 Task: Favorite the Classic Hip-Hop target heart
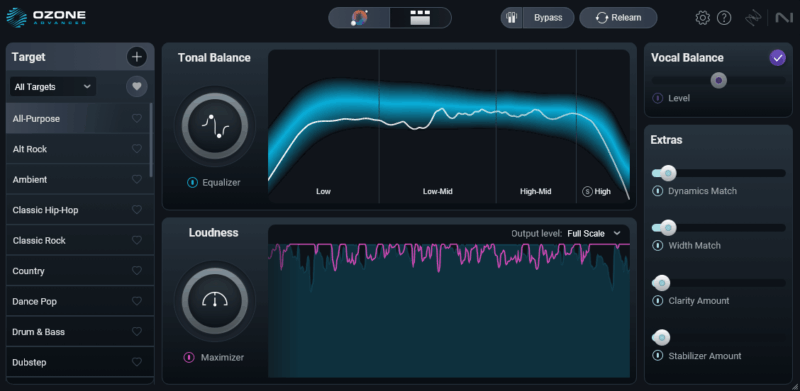(x=137, y=210)
